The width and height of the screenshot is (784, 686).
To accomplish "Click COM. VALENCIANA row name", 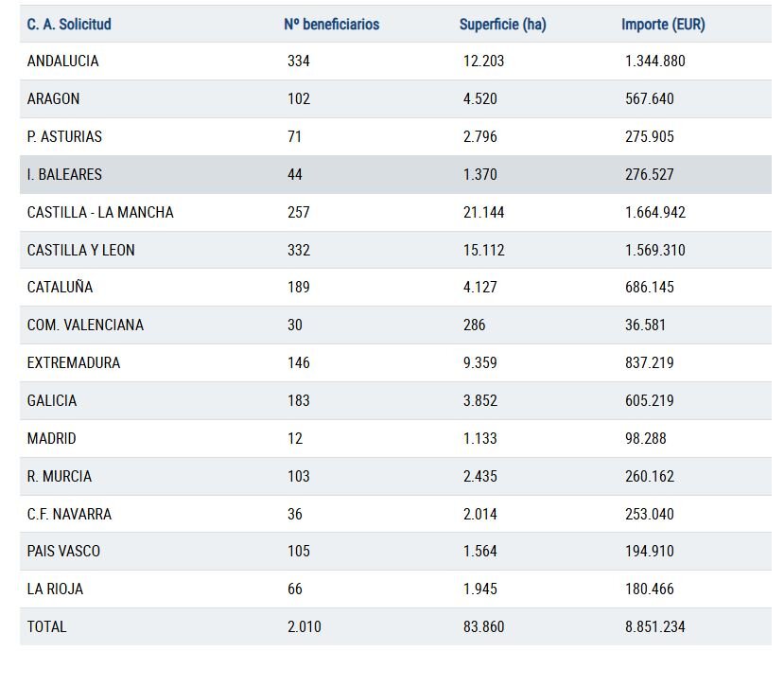I will tap(85, 325).
